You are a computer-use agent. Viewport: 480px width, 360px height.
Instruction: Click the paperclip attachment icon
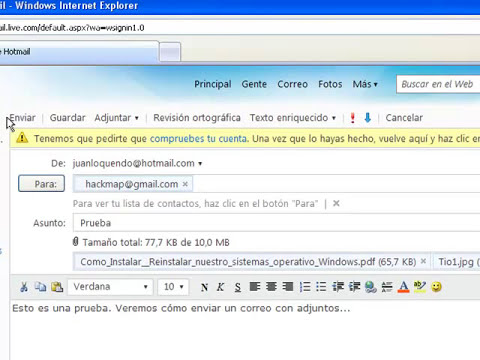point(76,242)
